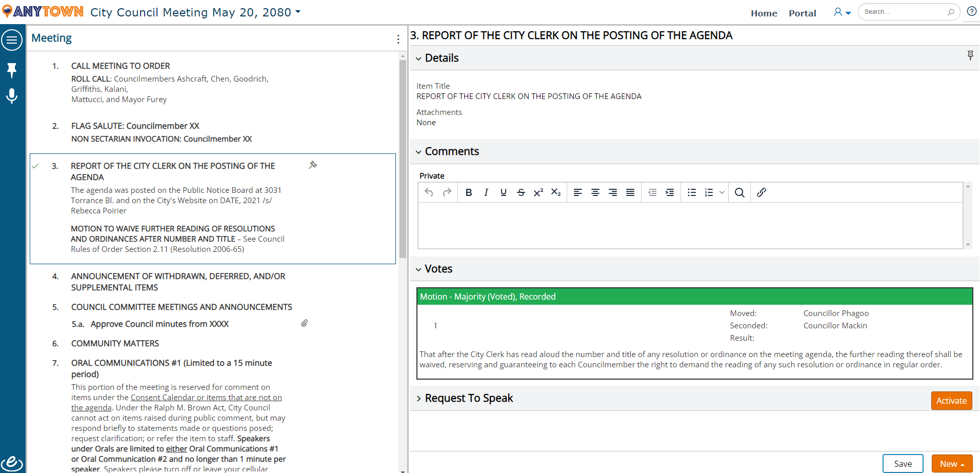Click the checkmark beside agenda item 3

(35, 166)
